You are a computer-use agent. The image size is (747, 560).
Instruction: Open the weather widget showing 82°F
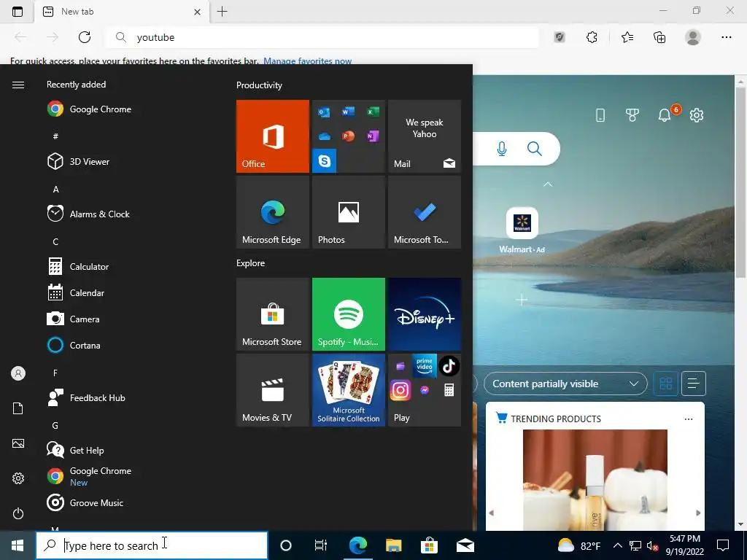579,545
